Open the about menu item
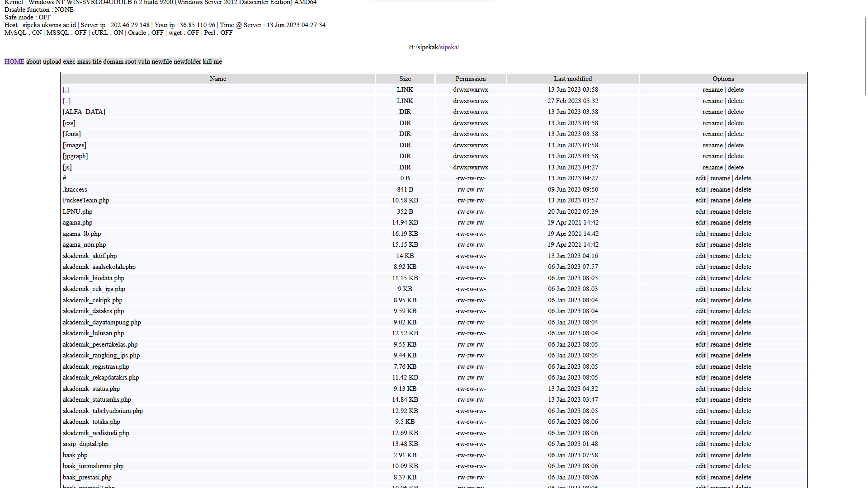868x488 pixels. pyautogui.click(x=33, y=61)
